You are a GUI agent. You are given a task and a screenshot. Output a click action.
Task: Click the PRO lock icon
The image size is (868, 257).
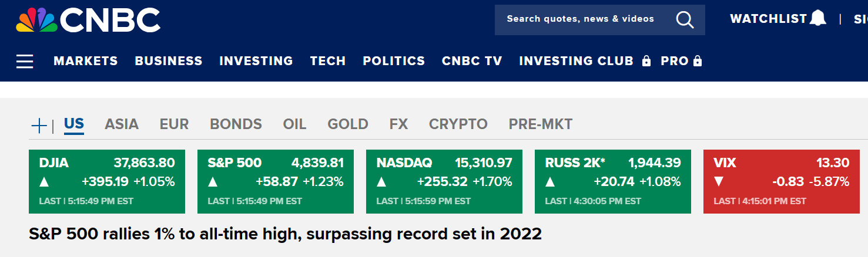[698, 61]
